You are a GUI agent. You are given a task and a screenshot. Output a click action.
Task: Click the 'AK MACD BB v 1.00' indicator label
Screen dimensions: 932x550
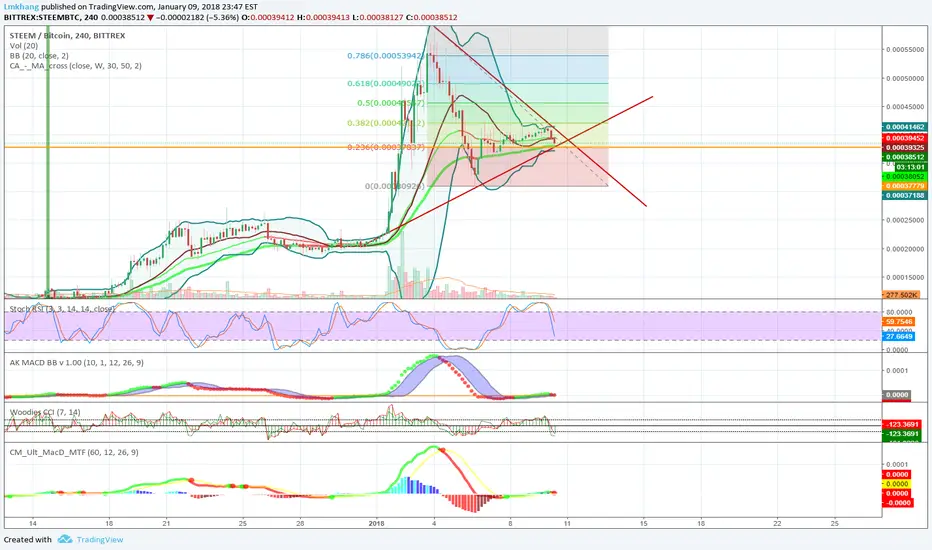(76, 363)
